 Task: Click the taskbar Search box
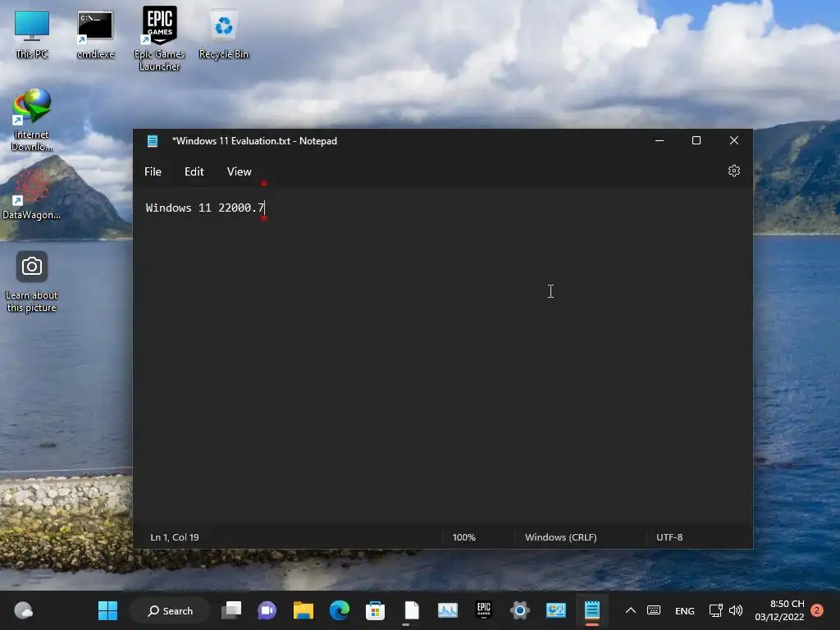click(x=171, y=610)
